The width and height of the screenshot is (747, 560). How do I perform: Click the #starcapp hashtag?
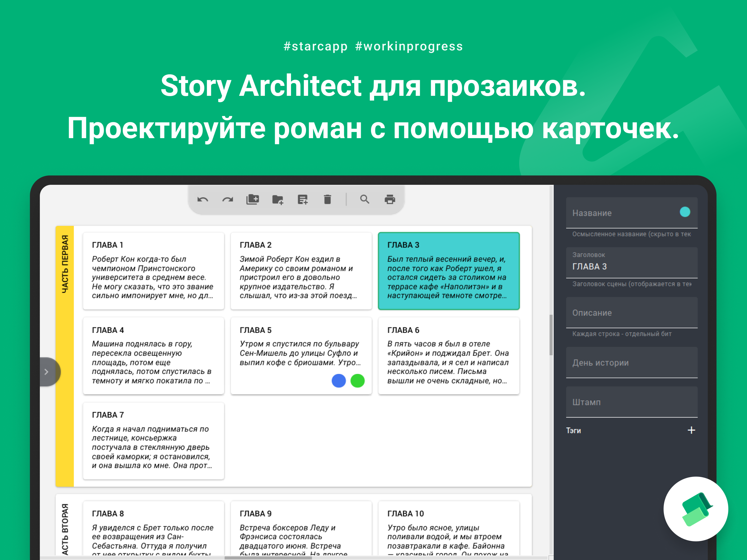pos(315,46)
